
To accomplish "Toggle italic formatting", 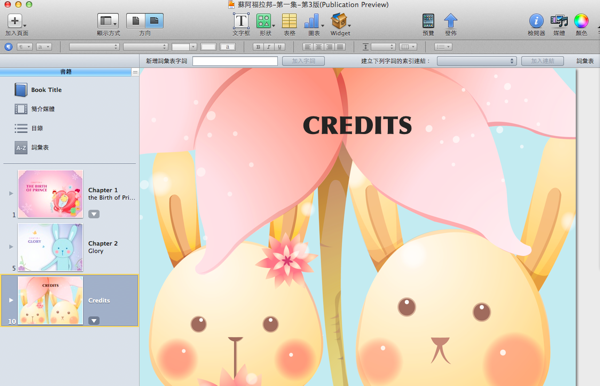I will tap(269, 47).
